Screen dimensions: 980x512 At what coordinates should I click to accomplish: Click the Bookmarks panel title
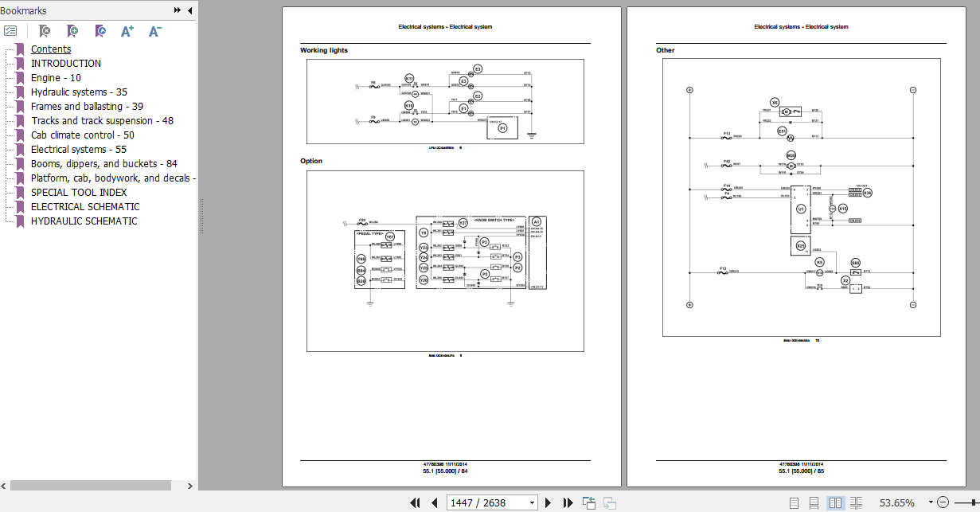[23, 10]
